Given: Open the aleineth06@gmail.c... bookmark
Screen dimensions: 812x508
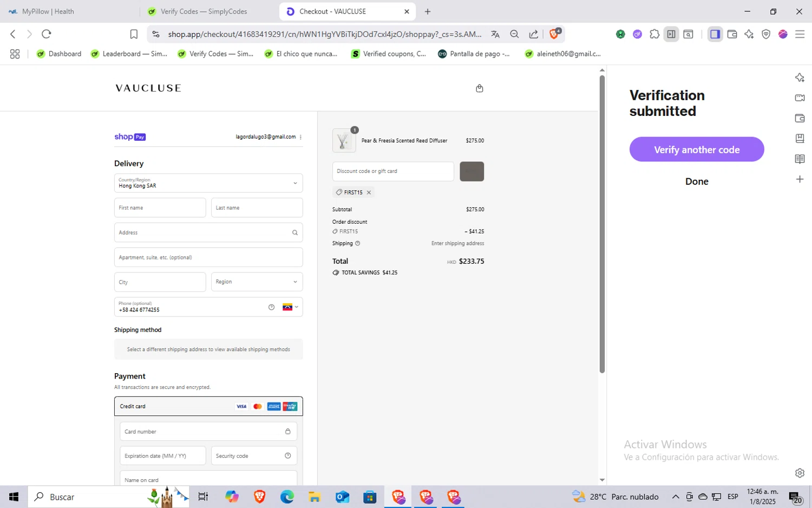Looking at the screenshot, I should pyautogui.click(x=563, y=54).
